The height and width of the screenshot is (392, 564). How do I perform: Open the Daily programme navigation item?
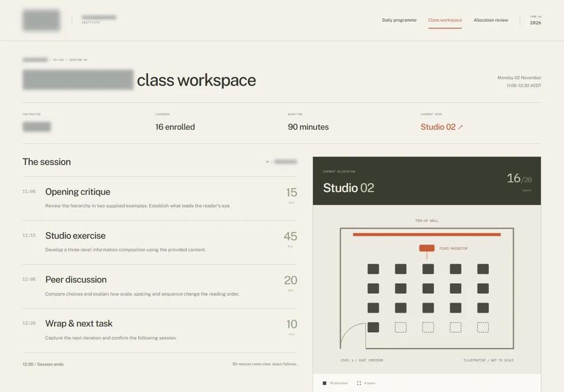point(399,20)
